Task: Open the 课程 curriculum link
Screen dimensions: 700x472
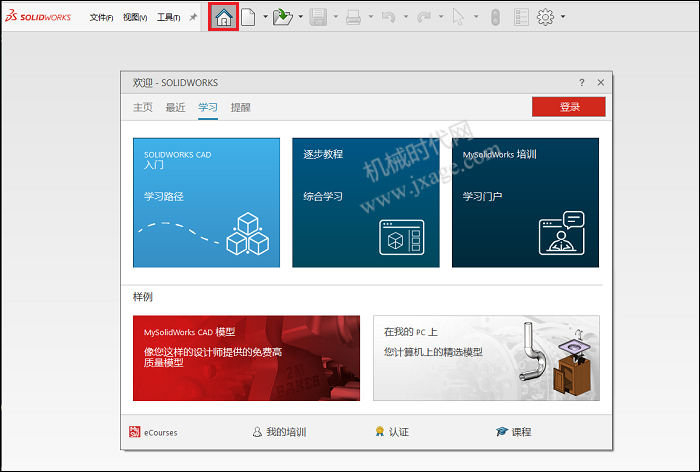Action: pos(513,432)
